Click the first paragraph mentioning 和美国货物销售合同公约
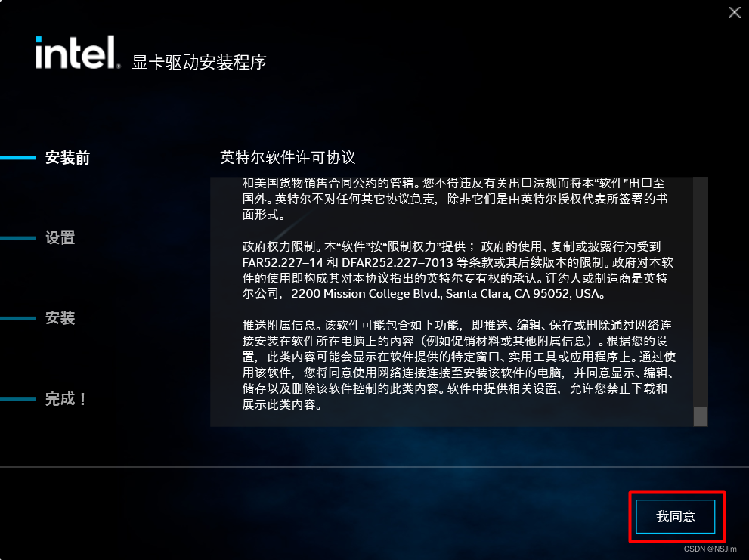This screenshot has height=560, width=749. [455, 199]
